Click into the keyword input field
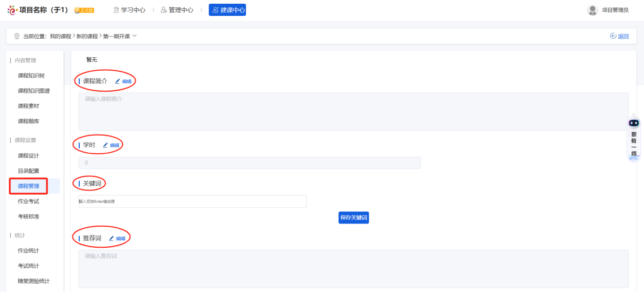Screen dimensions: 644x292 click(192, 201)
